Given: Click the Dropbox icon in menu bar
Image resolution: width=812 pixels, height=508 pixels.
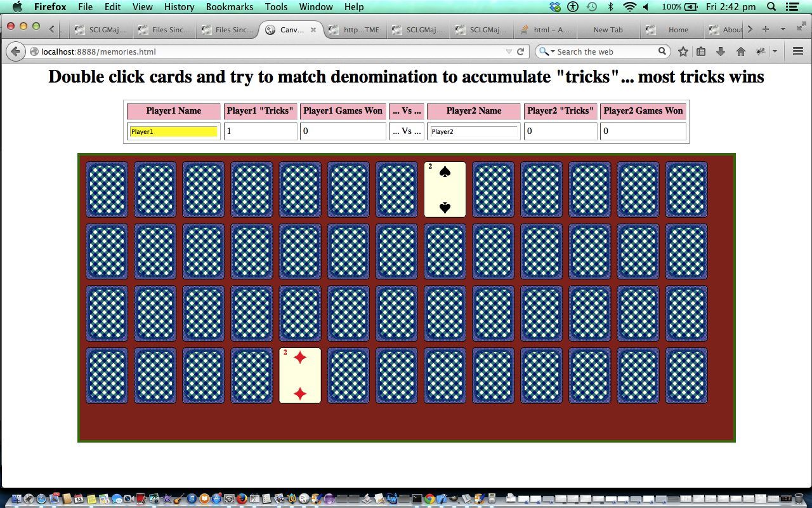Looking at the screenshot, I should tap(556, 7).
